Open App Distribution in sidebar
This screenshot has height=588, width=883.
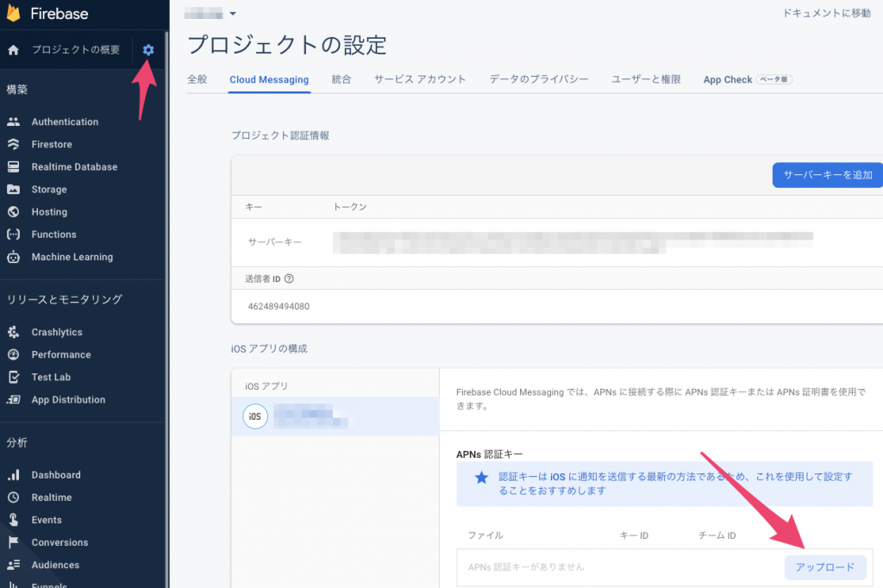click(69, 400)
